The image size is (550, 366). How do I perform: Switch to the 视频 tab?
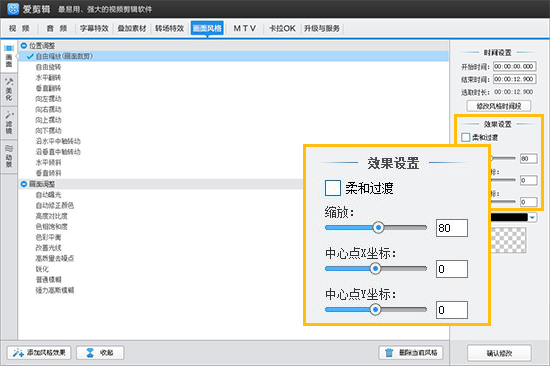tap(19, 28)
